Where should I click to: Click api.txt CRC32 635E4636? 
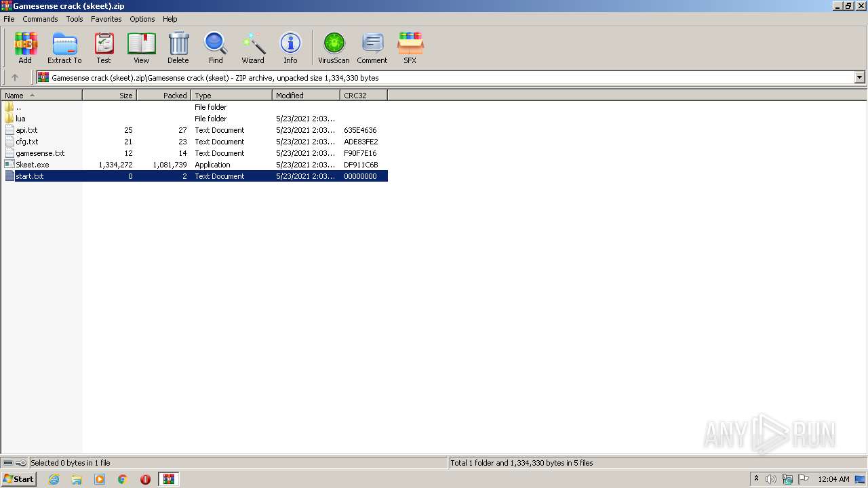[360, 130]
